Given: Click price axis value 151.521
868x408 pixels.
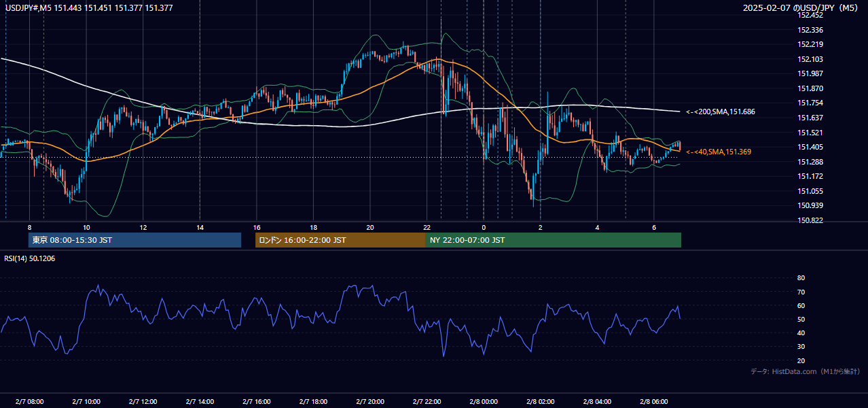Looking at the screenshot, I should (x=810, y=133).
